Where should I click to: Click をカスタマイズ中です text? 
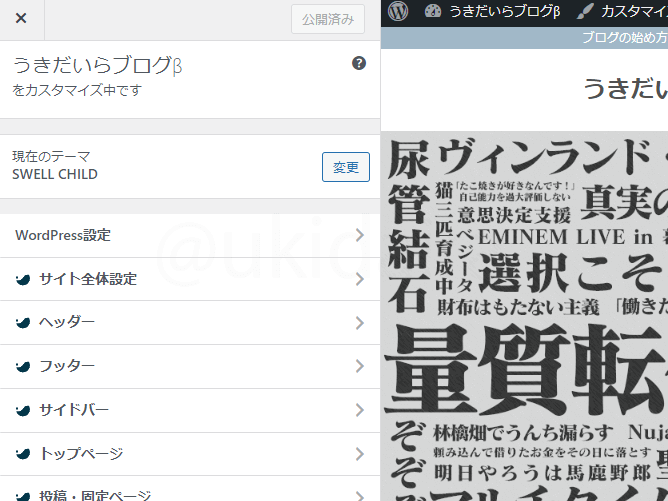pos(77,90)
